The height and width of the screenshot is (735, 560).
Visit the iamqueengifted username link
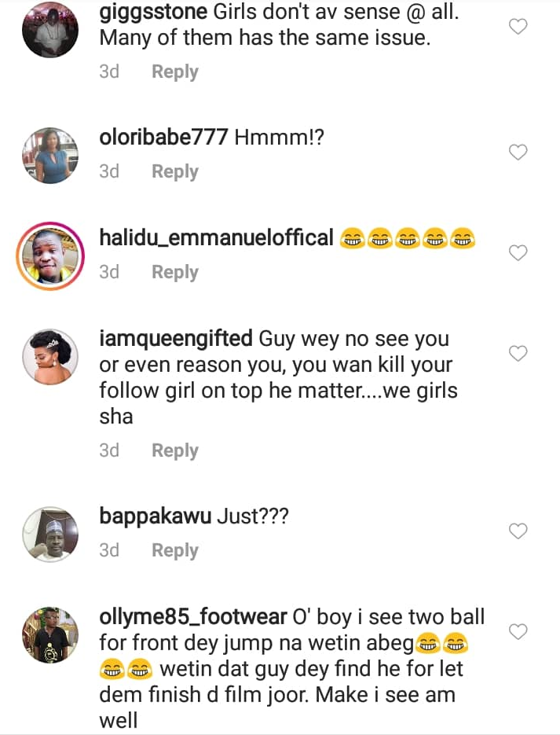tap(176, 340)
